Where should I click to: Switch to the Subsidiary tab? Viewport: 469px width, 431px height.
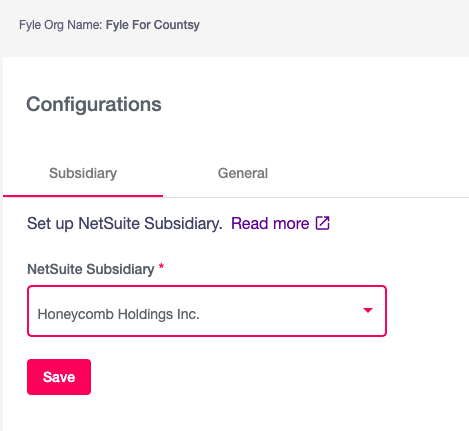[83, 173]
